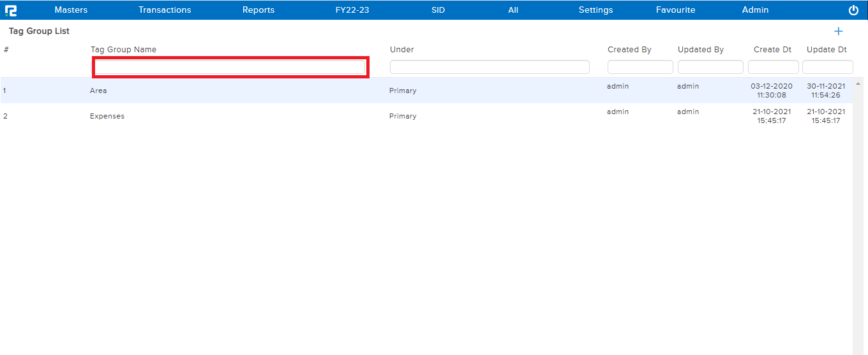Open the Favourite menu

click(x=675, y=10)
